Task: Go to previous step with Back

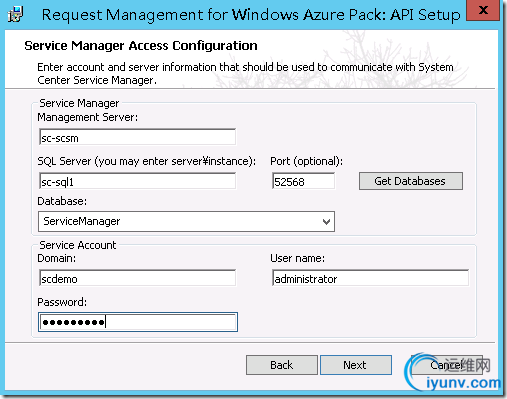Action: point(282,365)
